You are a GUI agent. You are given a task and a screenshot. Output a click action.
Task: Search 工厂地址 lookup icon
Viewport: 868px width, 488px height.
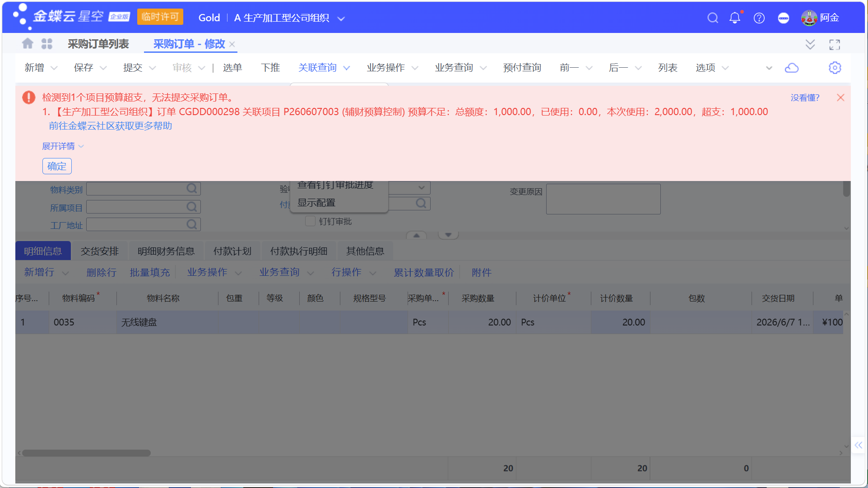click(192, 224)
